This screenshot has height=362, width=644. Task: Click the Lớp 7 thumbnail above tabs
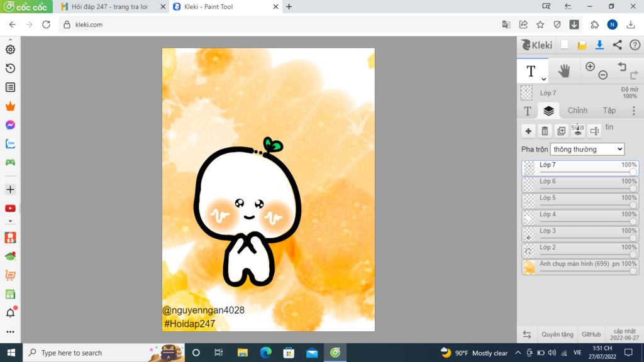point(526,93)
